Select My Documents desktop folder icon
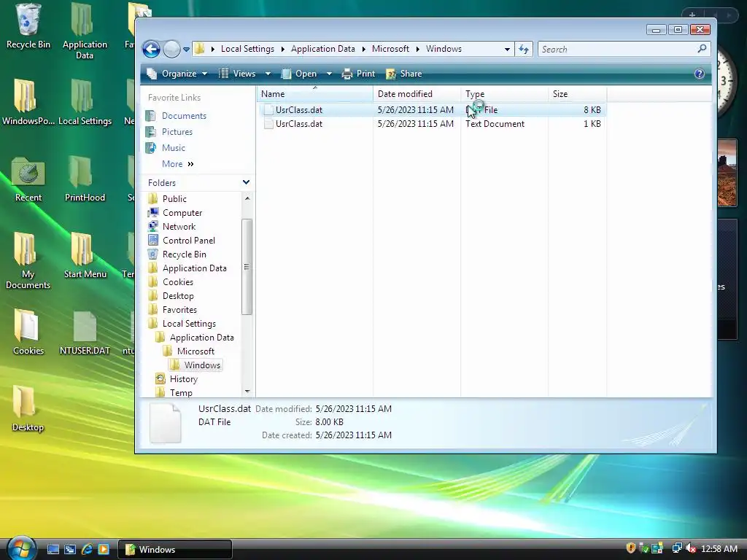 coord(28,262)
